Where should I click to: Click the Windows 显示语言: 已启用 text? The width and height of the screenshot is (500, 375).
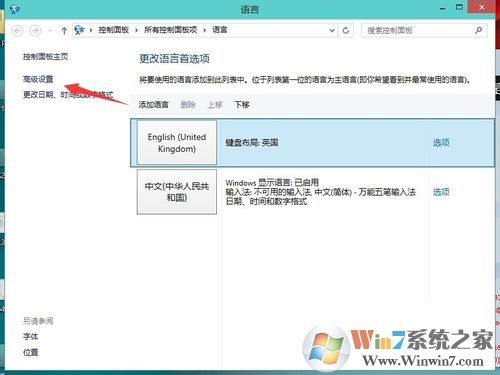[x=272, y=183]
